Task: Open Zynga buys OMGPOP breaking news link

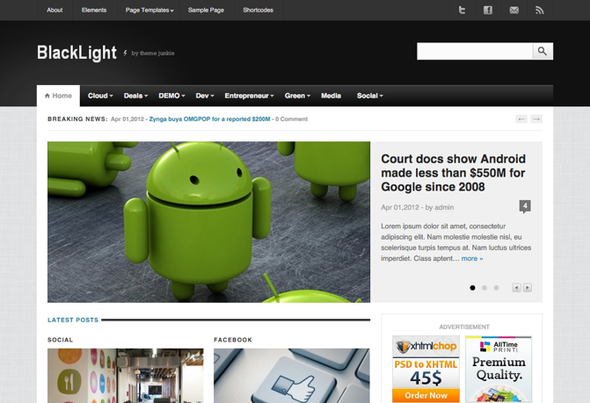Action: 210,119
